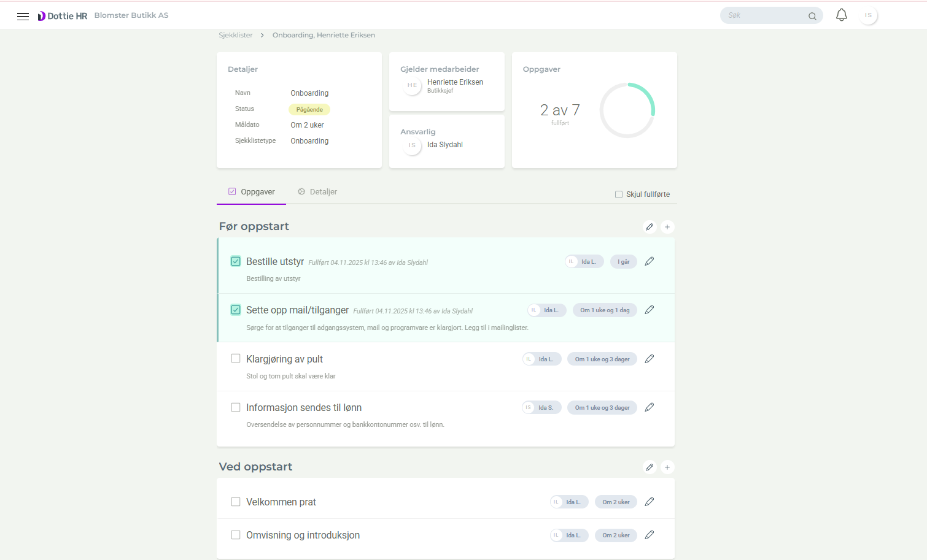Open the notifications bell
Screen dimensions: 927x560
coord(841,14)
